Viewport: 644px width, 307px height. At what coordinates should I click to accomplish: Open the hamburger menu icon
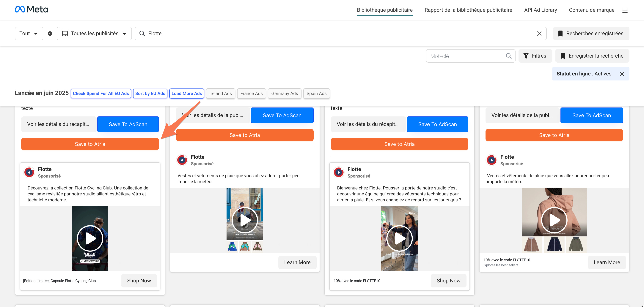[x=625, y=10]
